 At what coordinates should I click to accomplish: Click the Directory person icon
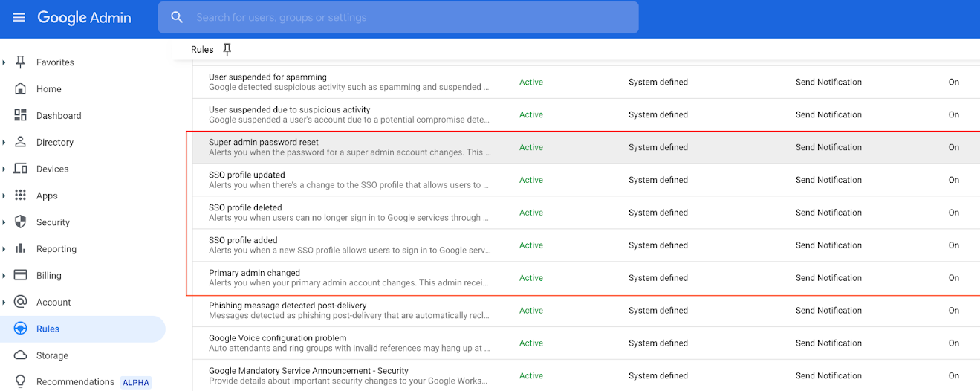(x=21, y=142)
